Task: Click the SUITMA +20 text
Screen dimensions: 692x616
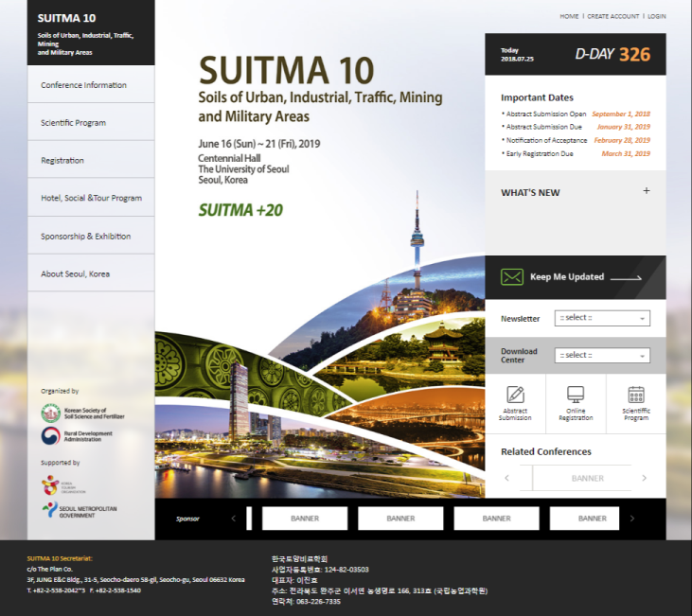Action: coord(240,210)
